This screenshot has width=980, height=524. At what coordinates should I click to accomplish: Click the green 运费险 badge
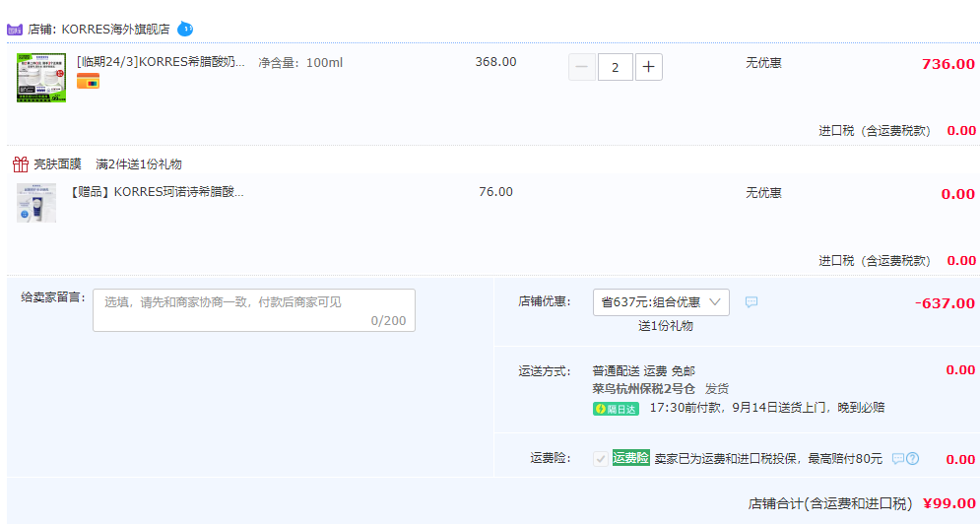pyautogui.click(x=630, y=458)
